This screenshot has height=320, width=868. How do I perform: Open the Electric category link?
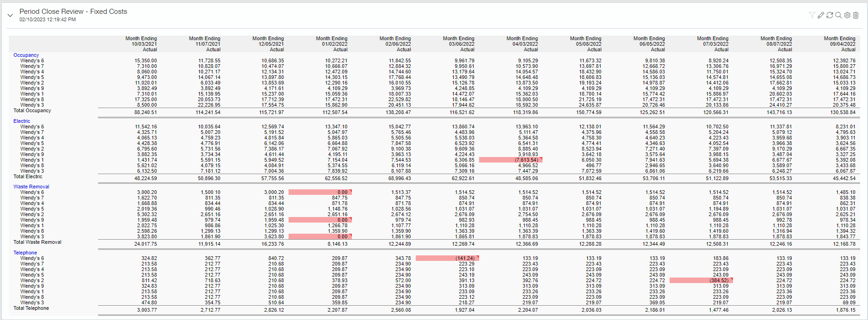(x=22, y=121)
